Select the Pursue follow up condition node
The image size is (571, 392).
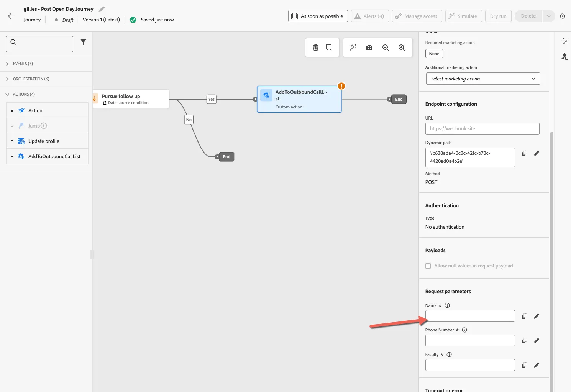click(x=131, y=99)
